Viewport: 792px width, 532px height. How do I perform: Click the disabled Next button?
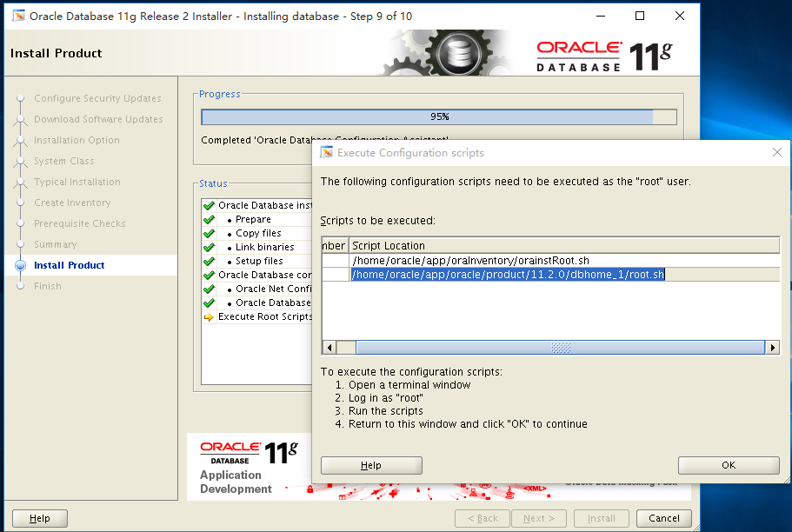click(539, 518)
